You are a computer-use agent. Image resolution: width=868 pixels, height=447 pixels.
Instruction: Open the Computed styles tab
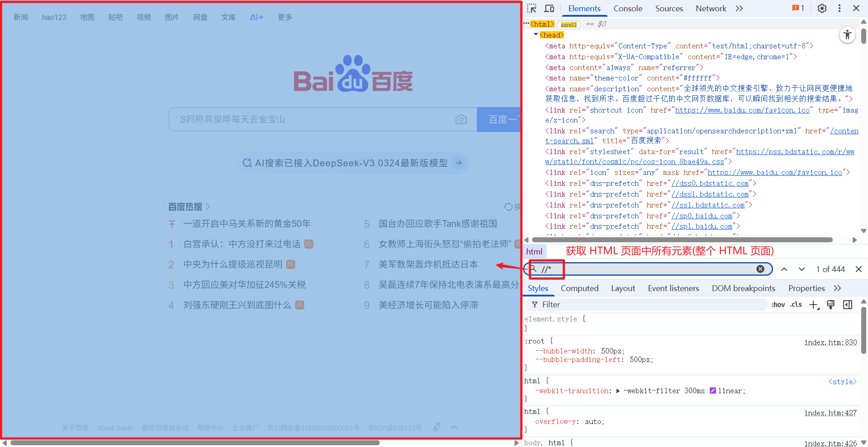coord(580,288)
